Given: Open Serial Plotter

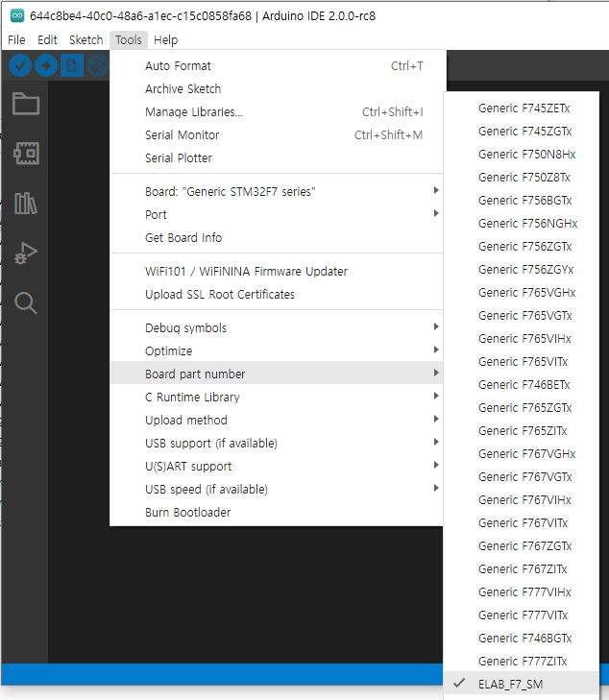Looking at the screenshot, I should pos(277,158).
